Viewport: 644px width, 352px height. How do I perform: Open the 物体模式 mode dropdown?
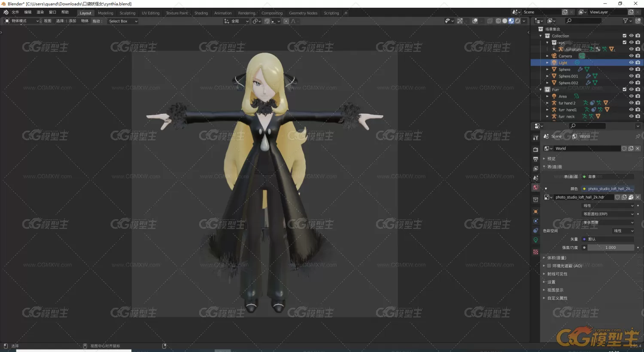click(21, 21)
